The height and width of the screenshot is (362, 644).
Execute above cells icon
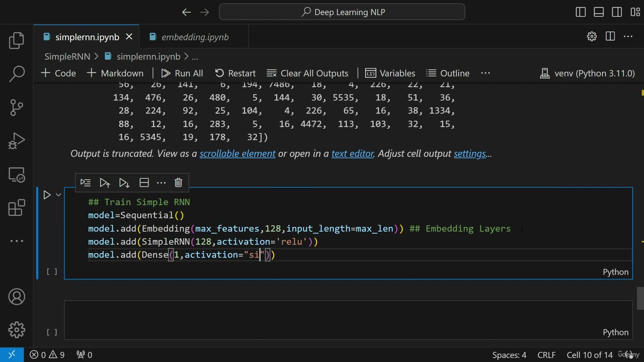(x=105, y=183)
